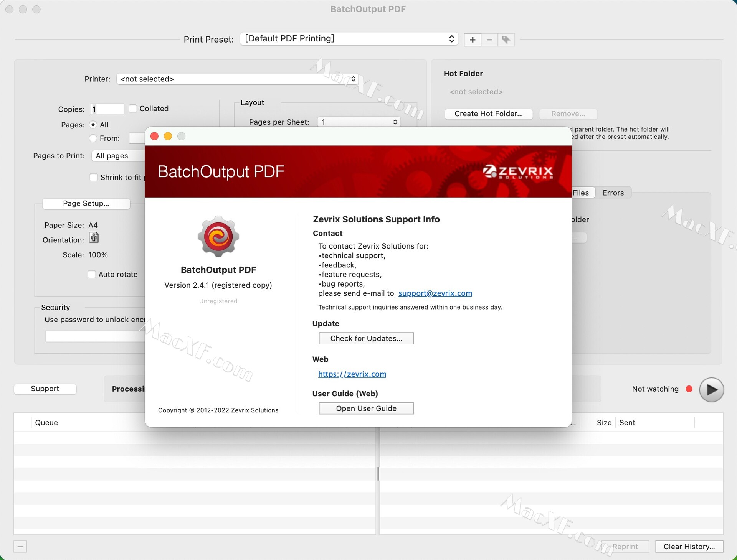Switch to the Errors tab

[x=613, y=193]
